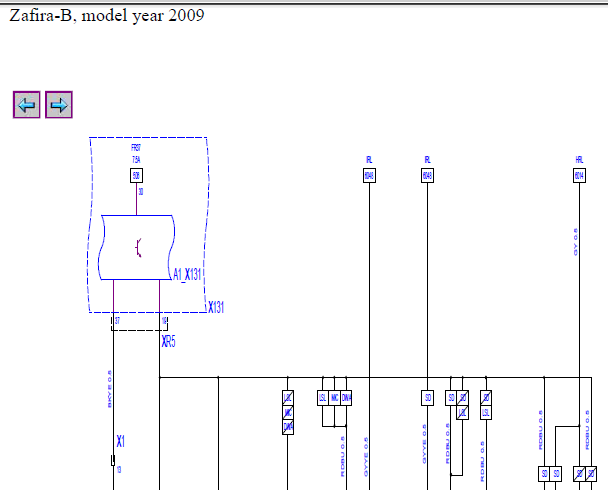Go to next diagram page with right arrow

click(x=59, y=105)
